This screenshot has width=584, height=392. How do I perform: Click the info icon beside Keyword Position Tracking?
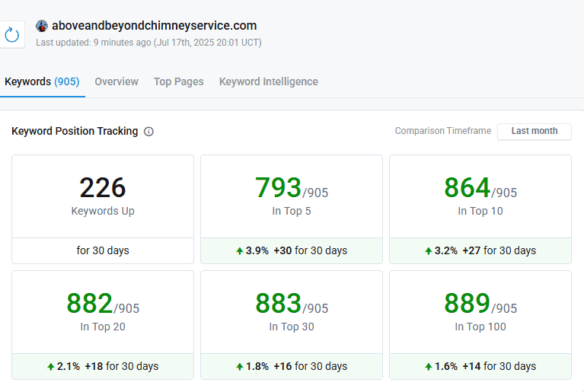coord(148,132)
